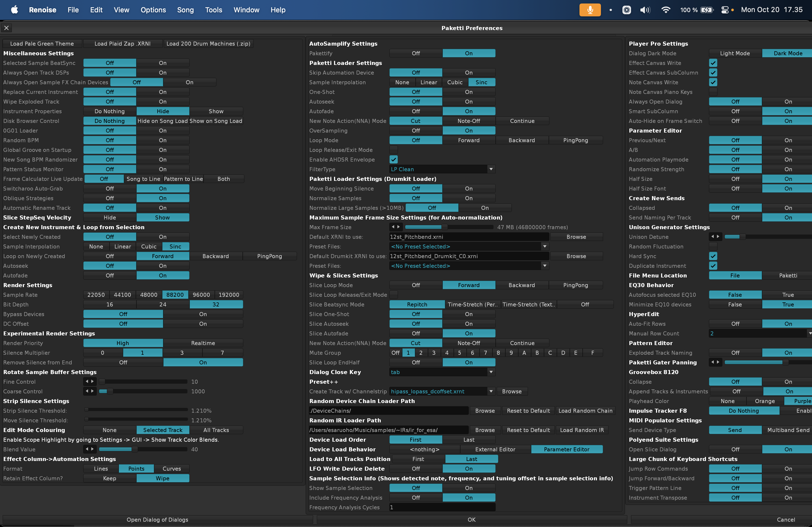Image resolution: width=812 pixels, height=527 pixels.
Task: Open the Apple menu
Action: click(x=14, y=10)
